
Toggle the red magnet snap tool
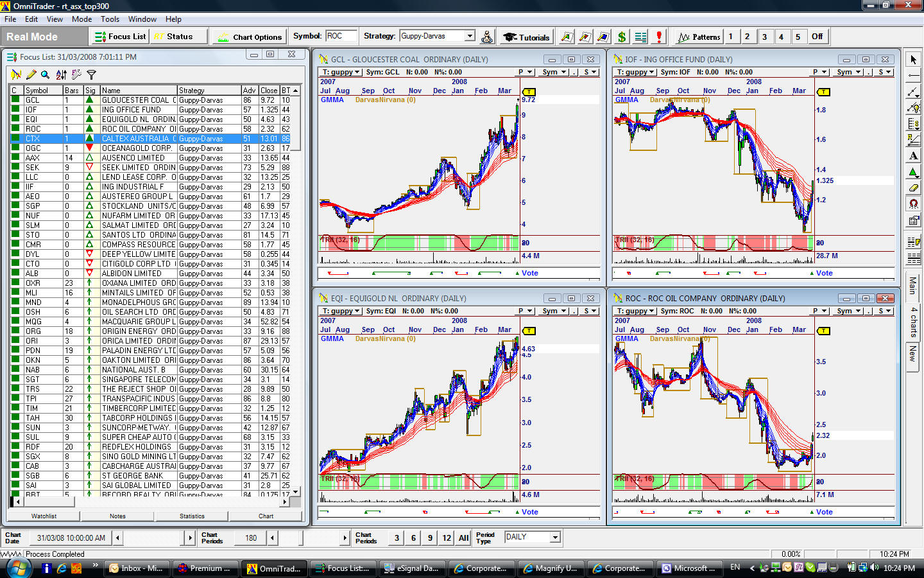click(913, 204)
